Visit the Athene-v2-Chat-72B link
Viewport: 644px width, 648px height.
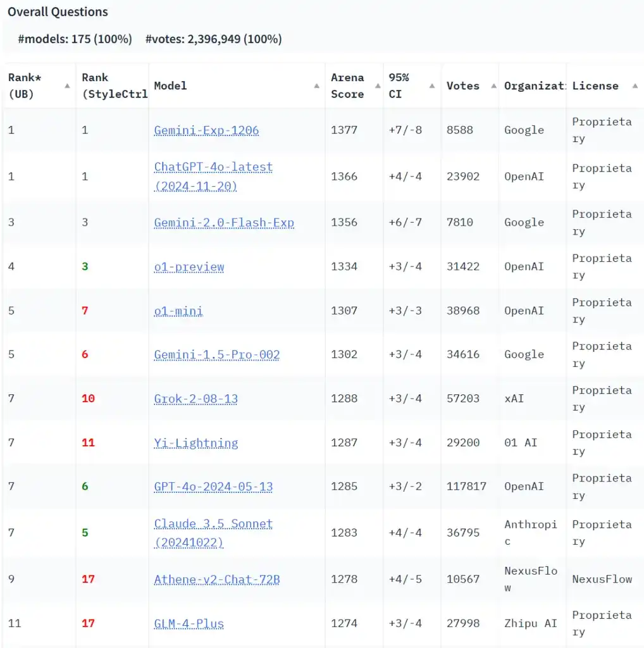216,580
